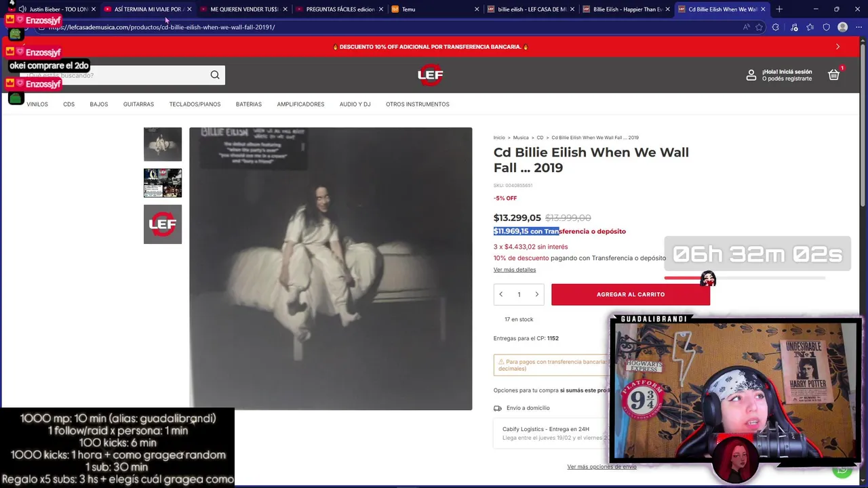Click the '3 x $4.433,02 sin interés' text
The height and width of the screenshot is (488, 868).
530,247
